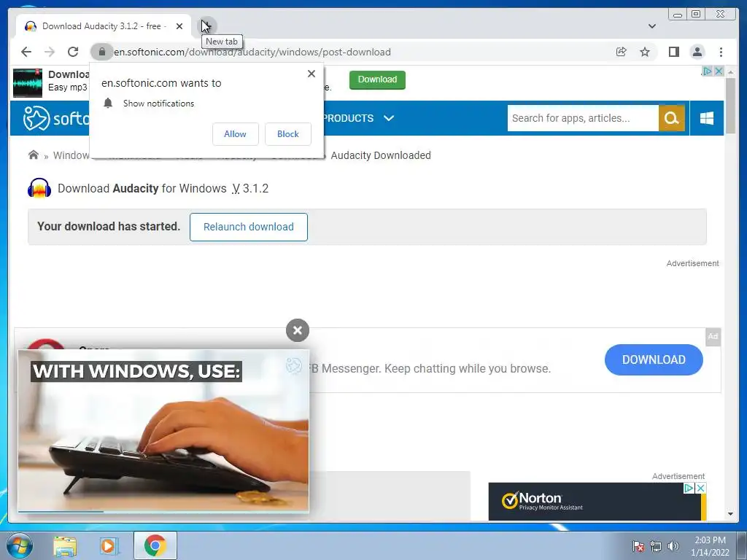Click the browser forward arrow
Image resolution: width=747 pixels, height=560 pixels.
[x=50, y=52]
